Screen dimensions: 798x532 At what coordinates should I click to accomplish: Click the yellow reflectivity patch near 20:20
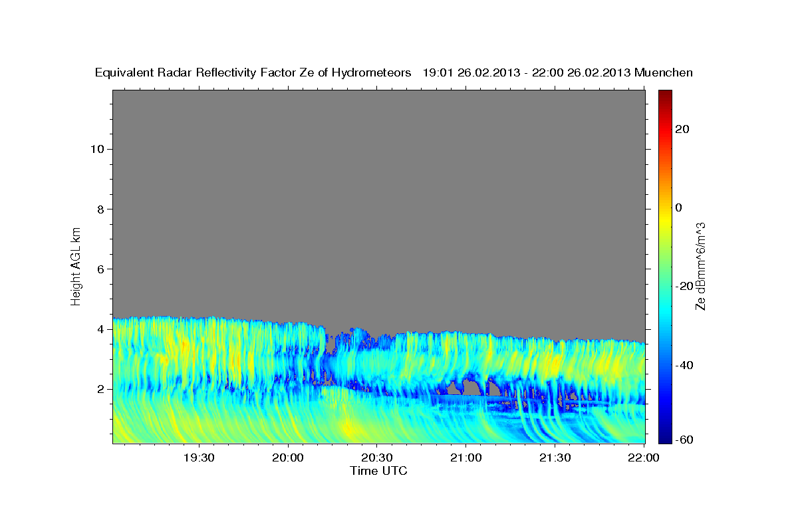pyautogui.click(x=348, y=429)
